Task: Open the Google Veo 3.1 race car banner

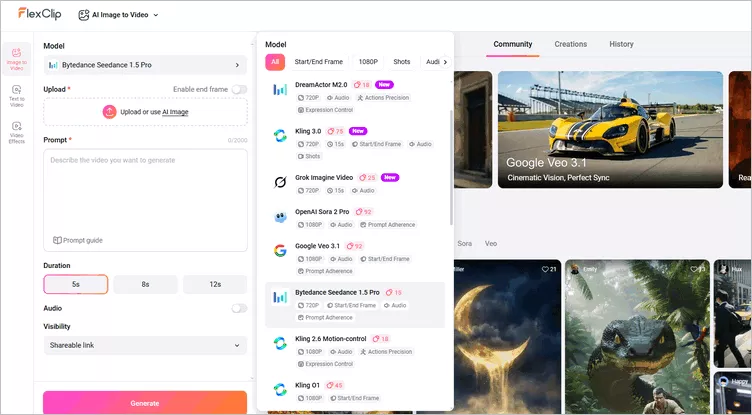Action: pos(610,130)
